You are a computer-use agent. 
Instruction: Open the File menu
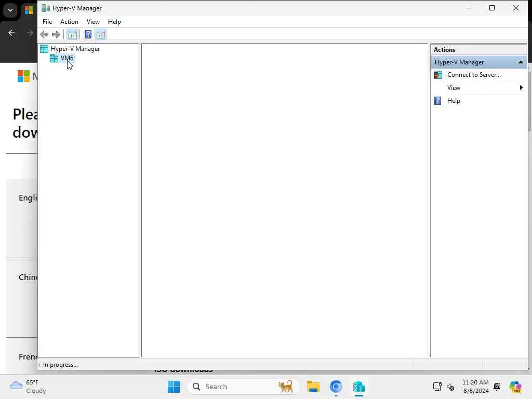point(47,22)
